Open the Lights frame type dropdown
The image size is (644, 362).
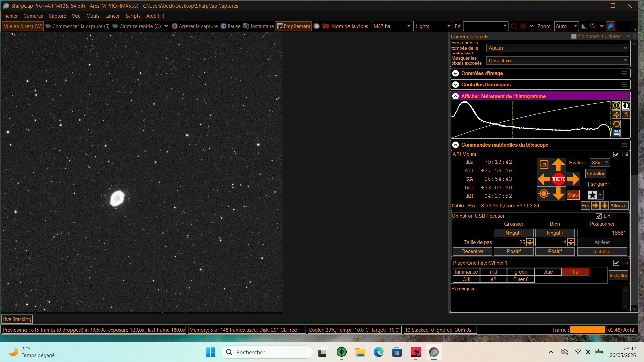(x=448, y=26)
